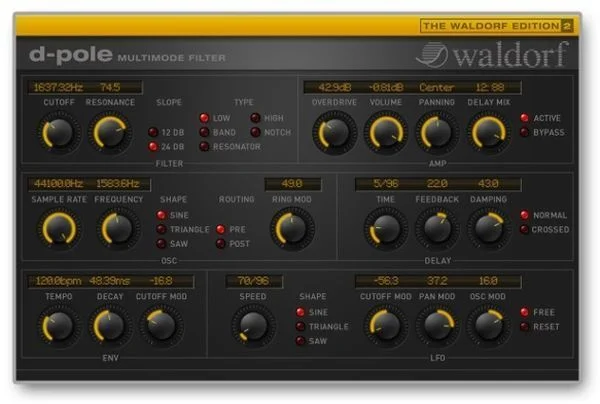The image size is (600, 404).
Task: Adjust the Resonance knob
Action: (x=110, y=132)
